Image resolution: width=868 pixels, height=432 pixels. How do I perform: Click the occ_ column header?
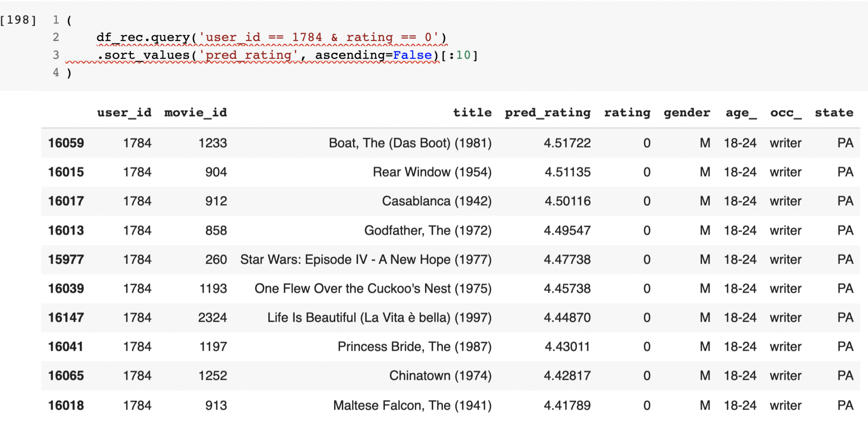(785, 113)
